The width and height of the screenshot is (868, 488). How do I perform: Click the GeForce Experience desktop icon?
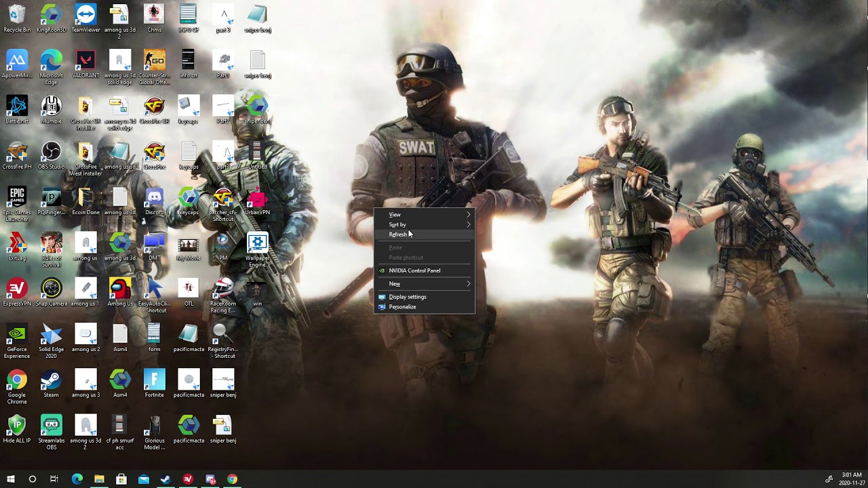click(17, 341)
